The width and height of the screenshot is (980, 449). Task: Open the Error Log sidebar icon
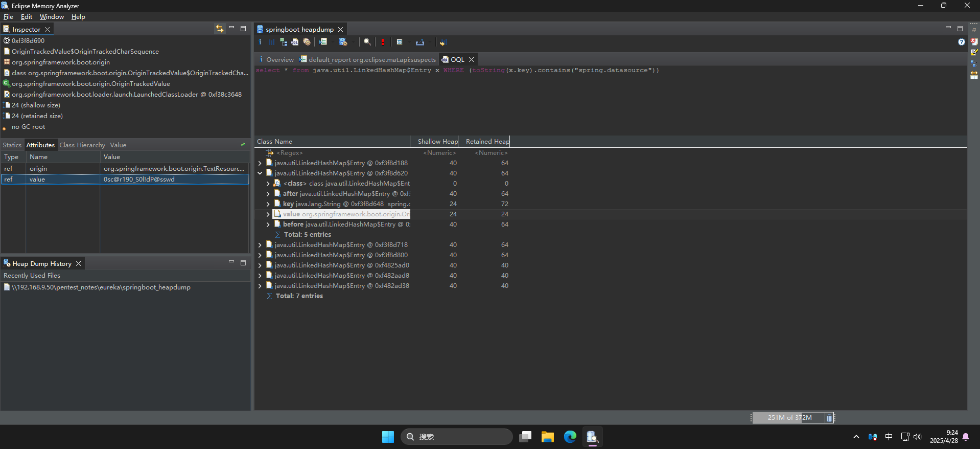(x=974, y=41)
